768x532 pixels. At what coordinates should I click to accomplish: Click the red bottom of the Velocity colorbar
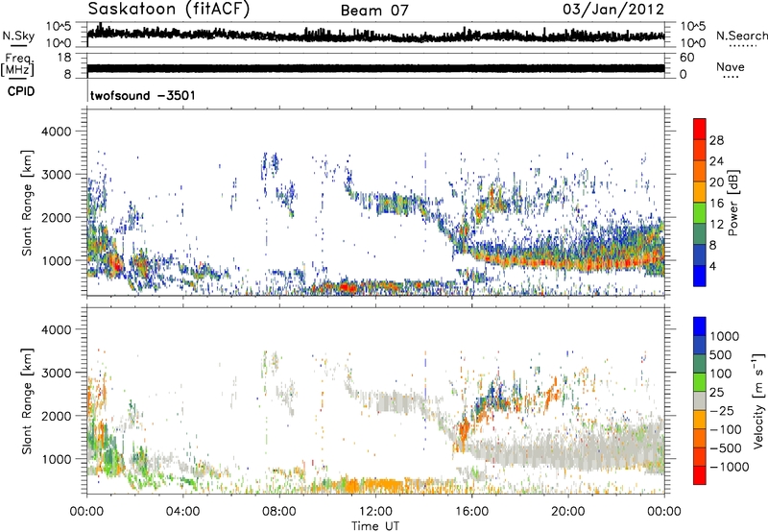tap(700, 475)
